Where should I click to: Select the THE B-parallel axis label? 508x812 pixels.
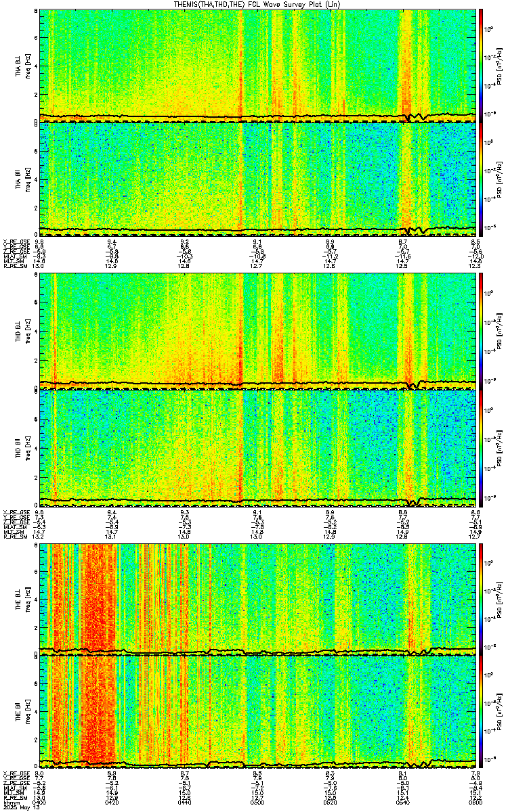point(19,711)
